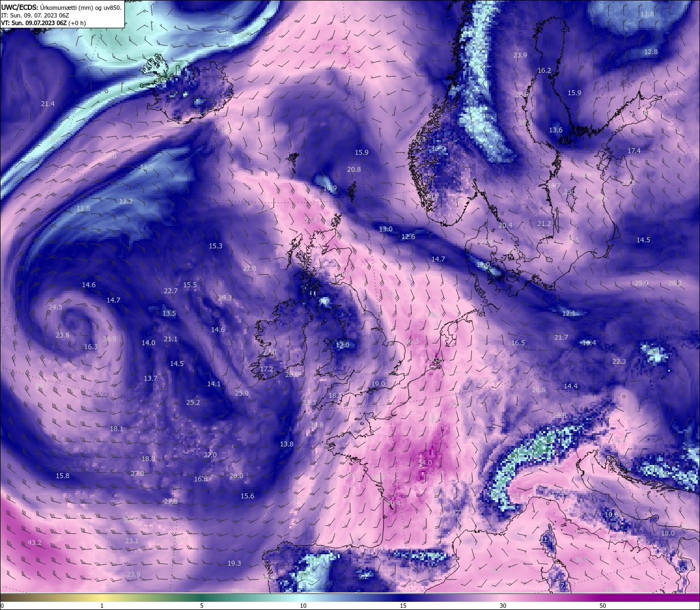The width and height of the screenshot is (700, 610).
Task: Click the 25.0 value label
Action: pyautogui.click(x=242, y=393)
